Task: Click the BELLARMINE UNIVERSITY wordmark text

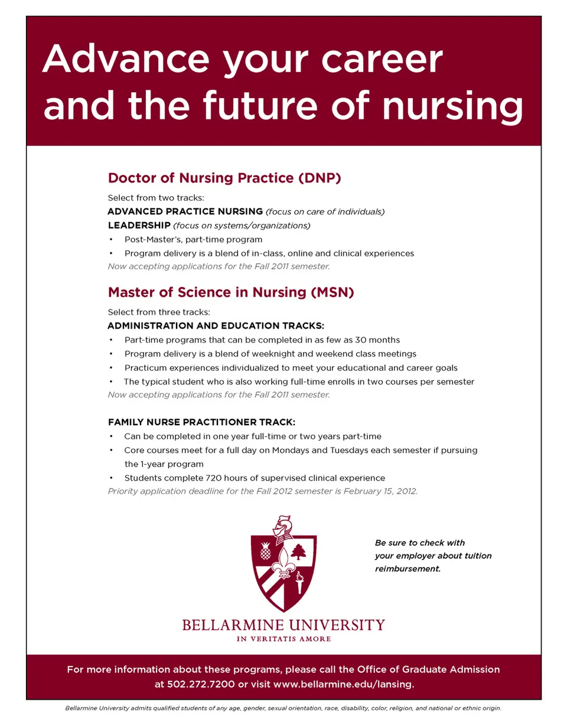Action: pos(283,625)
